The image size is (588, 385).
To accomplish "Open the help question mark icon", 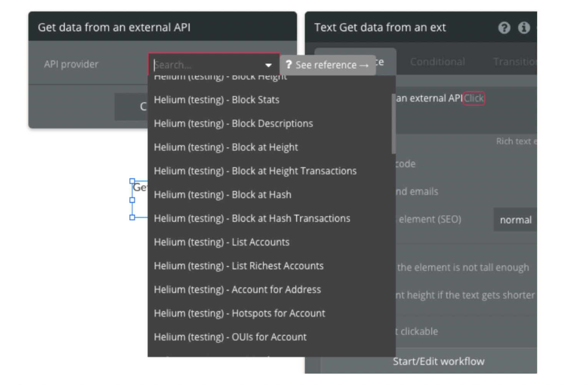I will click(x=504, y=28).
